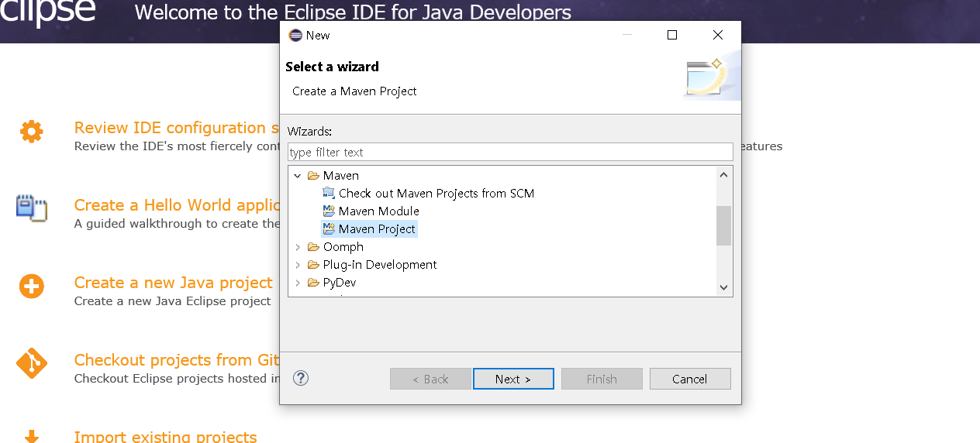Select the PyDev category label

(x=340, y=283)
